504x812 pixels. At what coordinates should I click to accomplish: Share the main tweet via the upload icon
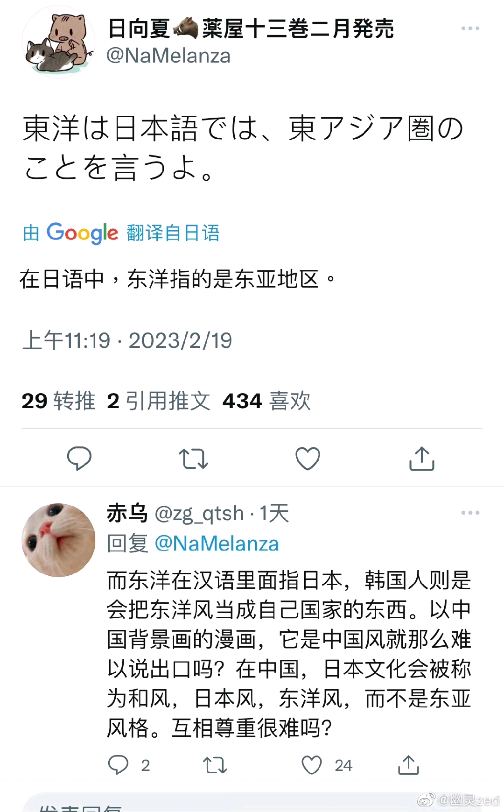422,458
